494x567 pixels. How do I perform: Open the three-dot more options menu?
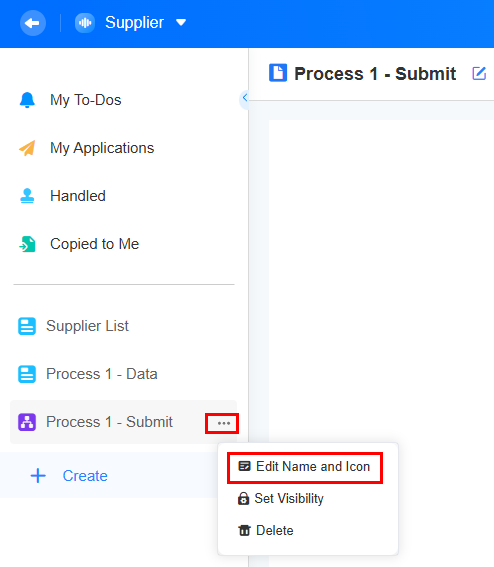tap(224, 423)
